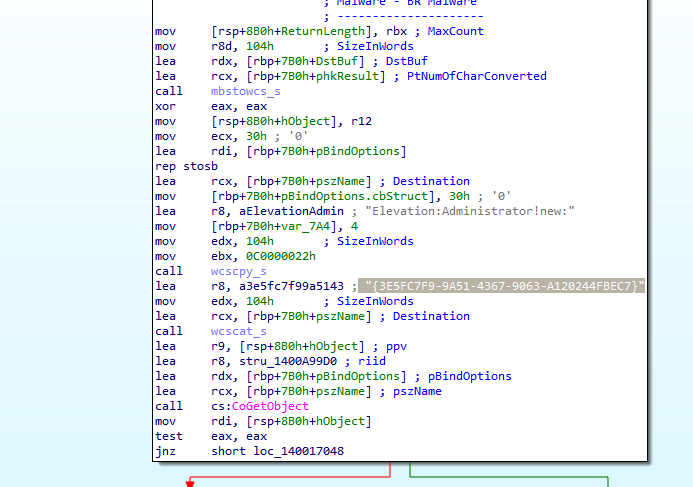Click the r12 register in mov hObject
Image resolution: width=693 pixels, height=487 pixels.
(361, 122)
